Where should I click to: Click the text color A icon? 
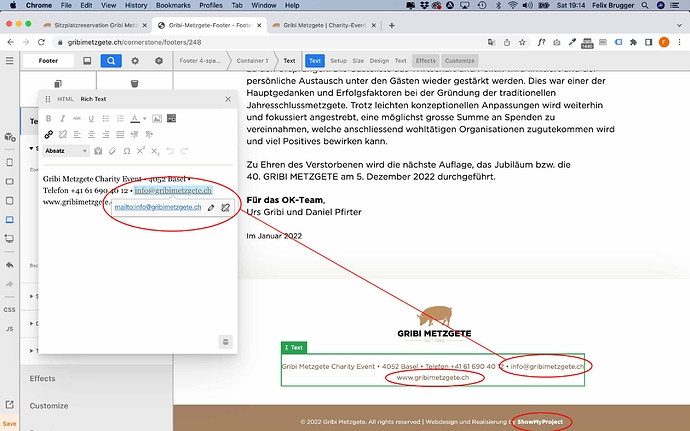click(x=135, y=118)
